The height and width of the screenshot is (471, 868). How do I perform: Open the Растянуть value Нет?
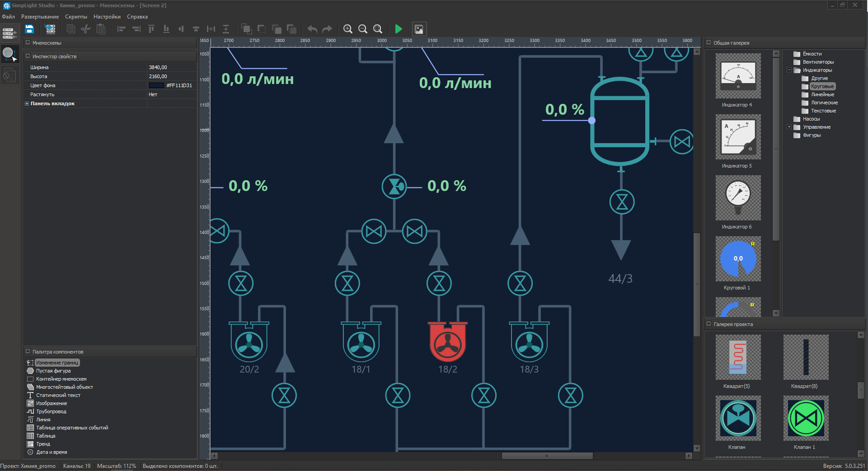172,94
